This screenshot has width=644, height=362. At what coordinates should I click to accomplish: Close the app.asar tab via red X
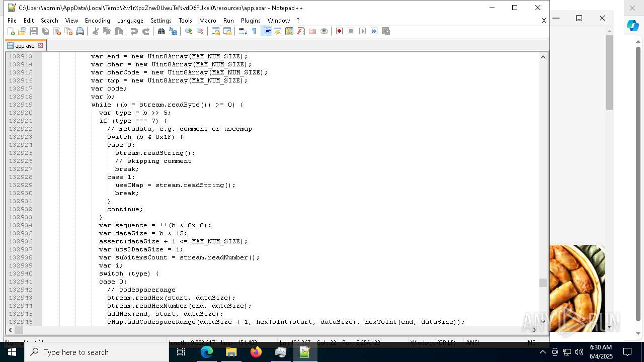(41, 46)
